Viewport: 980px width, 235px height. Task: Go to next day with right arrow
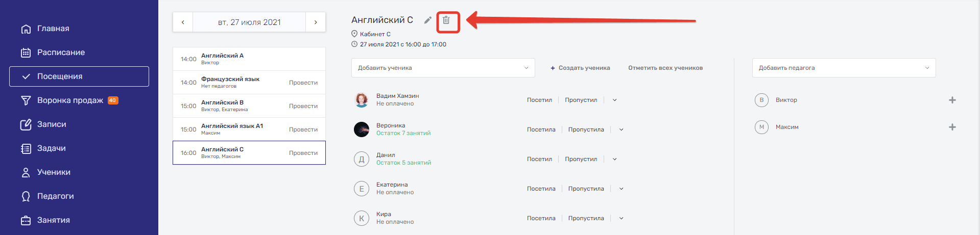[316, 22]
